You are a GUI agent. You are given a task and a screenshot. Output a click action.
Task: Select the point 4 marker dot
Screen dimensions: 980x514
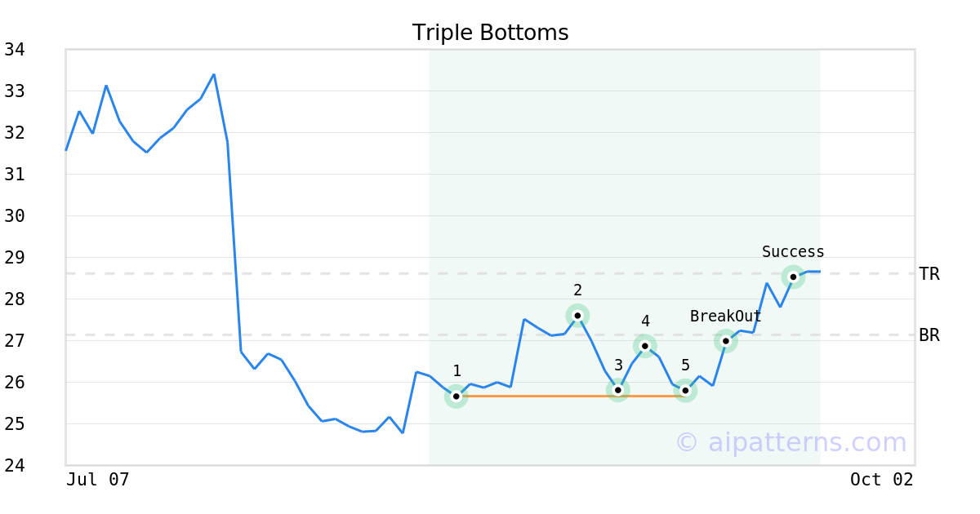[645, 346]
